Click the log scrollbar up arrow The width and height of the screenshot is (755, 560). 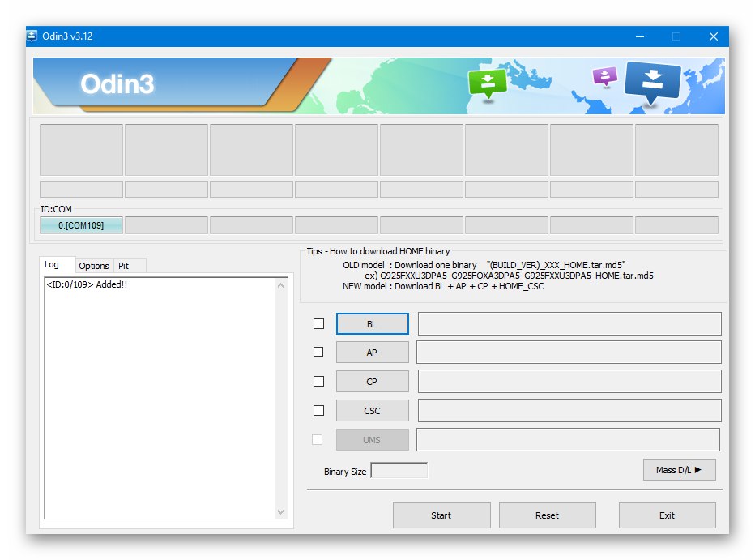[x=281, y=285]
